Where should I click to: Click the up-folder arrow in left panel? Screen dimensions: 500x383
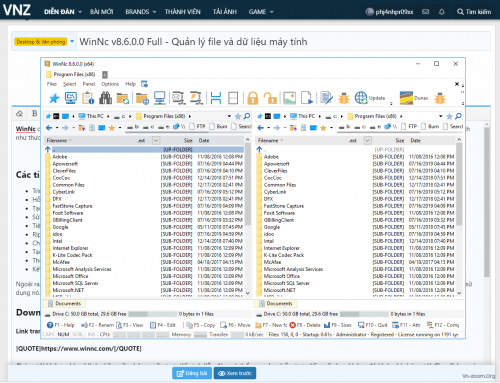tap(48, 149)
